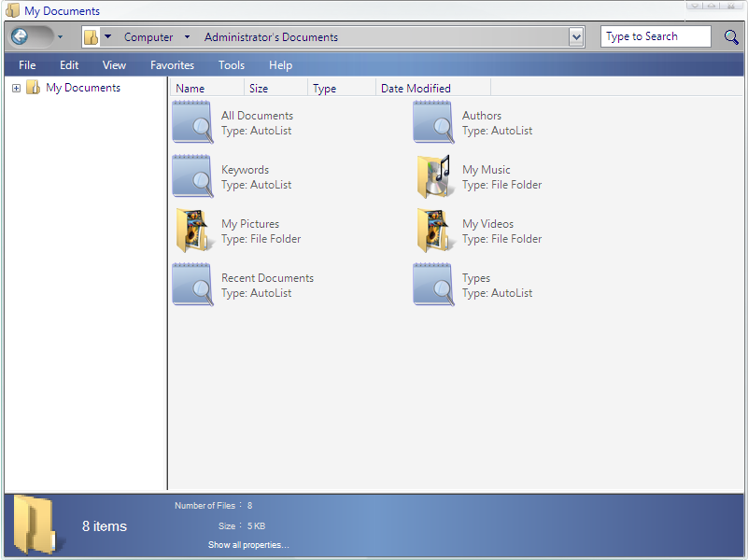Click the Show all properties link
The height and width of the screenshot is (560, 748).
tap(247, 545)
